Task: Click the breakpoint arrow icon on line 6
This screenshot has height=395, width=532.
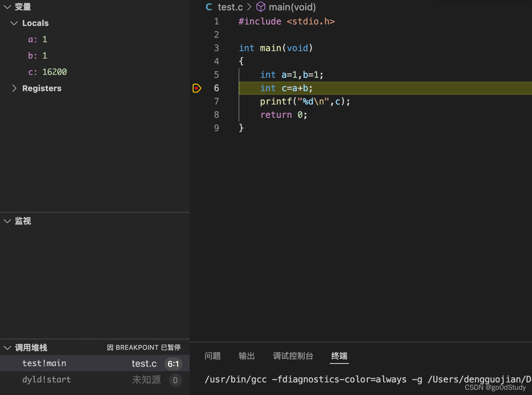Action: pyautogui.click(x=197, y=88)
